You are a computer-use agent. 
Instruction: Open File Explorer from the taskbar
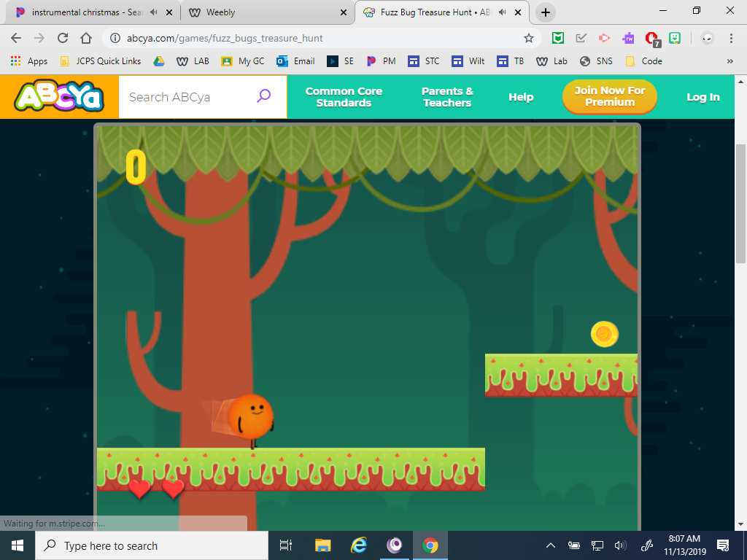pos(322,545)
